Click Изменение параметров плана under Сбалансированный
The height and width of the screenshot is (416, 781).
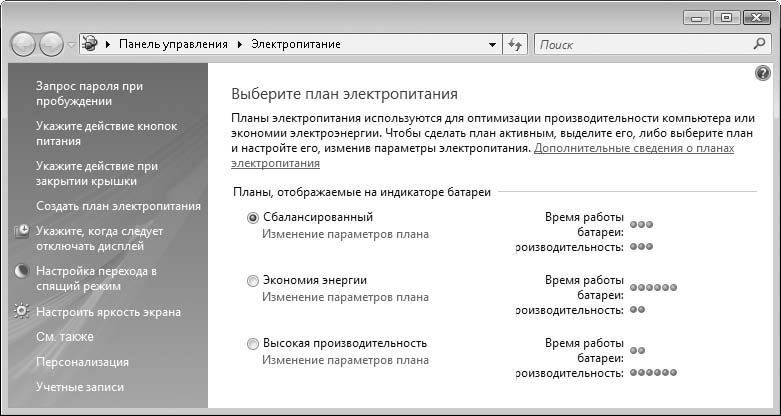[x=345, y=234]
